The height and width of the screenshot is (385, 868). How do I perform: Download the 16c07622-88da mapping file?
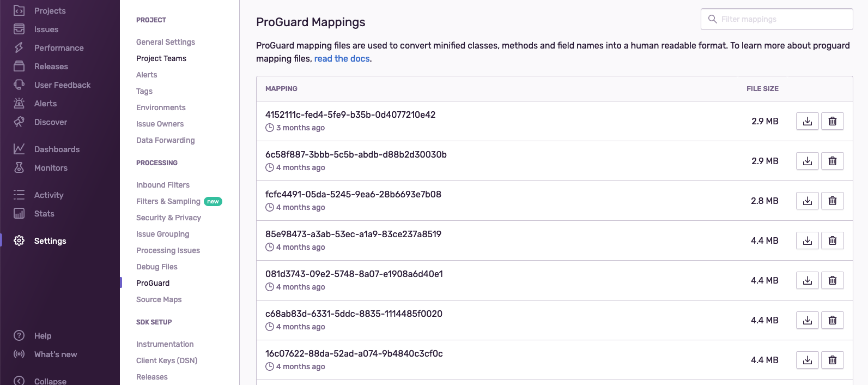click(x=807, y=360)
